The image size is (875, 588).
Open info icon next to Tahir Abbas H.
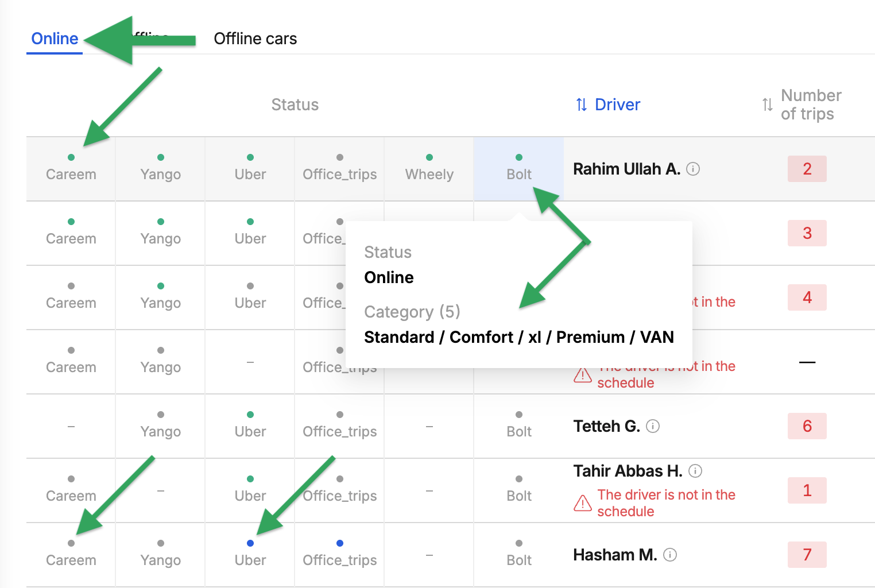[x=695, y=471]
